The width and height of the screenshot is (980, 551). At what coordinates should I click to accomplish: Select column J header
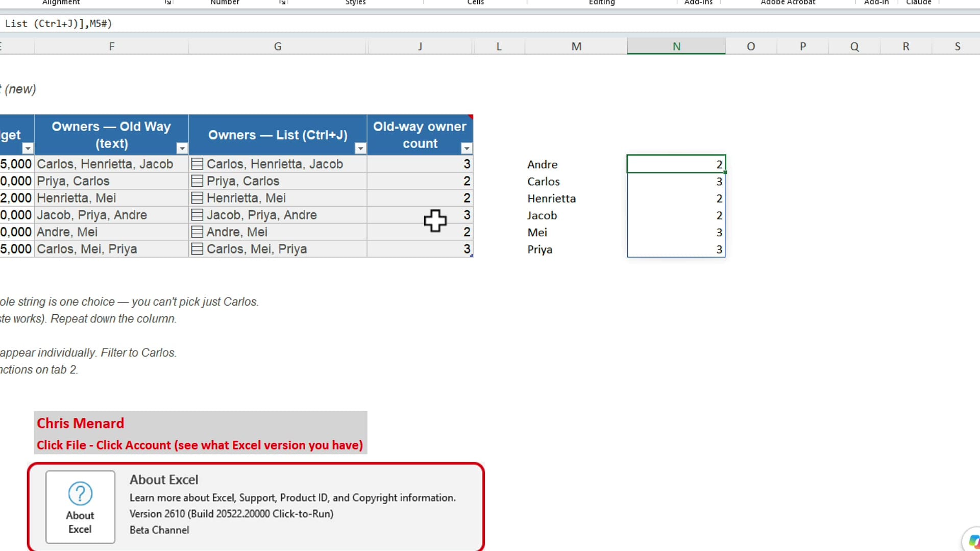tap(420, 46)
